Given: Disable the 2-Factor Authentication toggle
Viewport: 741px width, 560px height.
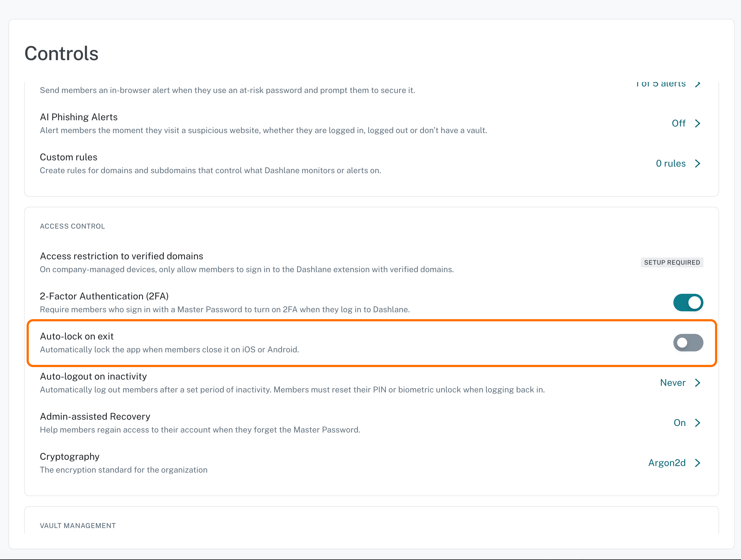Looking at the screenshot, I should click(x=688, y=303).
